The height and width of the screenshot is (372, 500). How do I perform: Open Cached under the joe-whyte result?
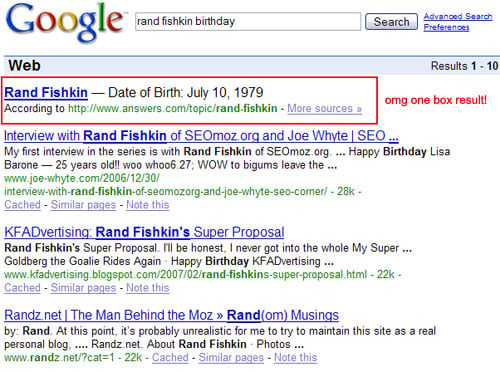click(x=22, y=205)
